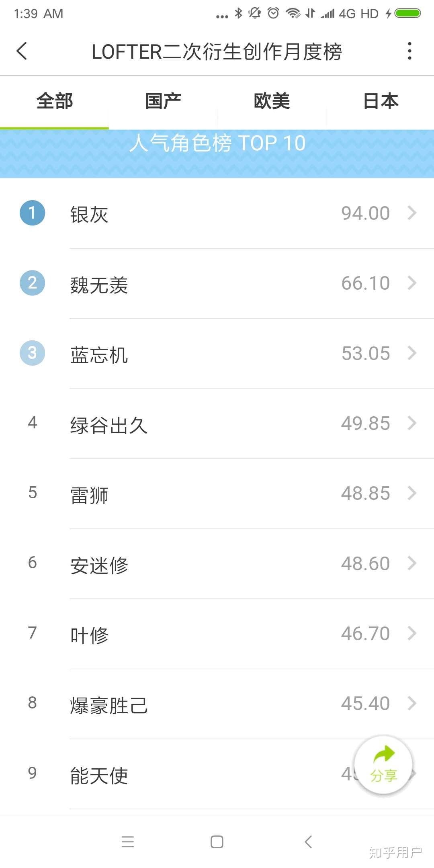Tap Android navigation back arrow
The width and height of the screenshot is (434, 868).
click(x=308, y=841)
